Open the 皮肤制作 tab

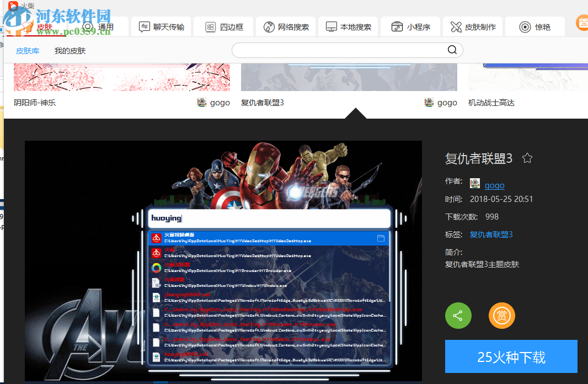473,27
